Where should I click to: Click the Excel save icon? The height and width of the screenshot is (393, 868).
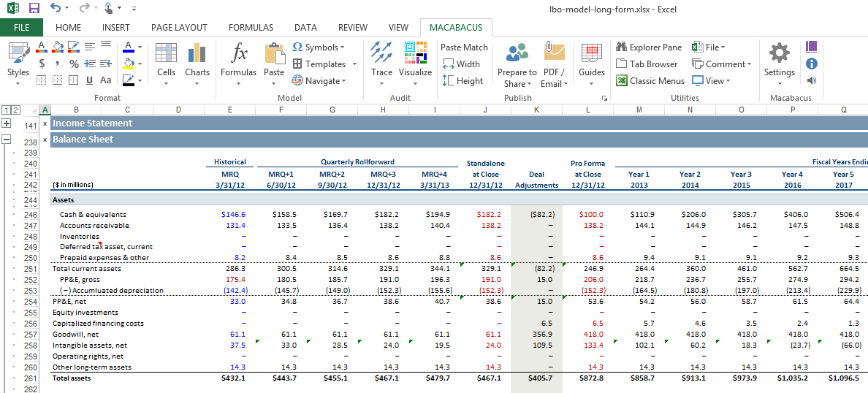pyautogui.click(x=34, y=8)
